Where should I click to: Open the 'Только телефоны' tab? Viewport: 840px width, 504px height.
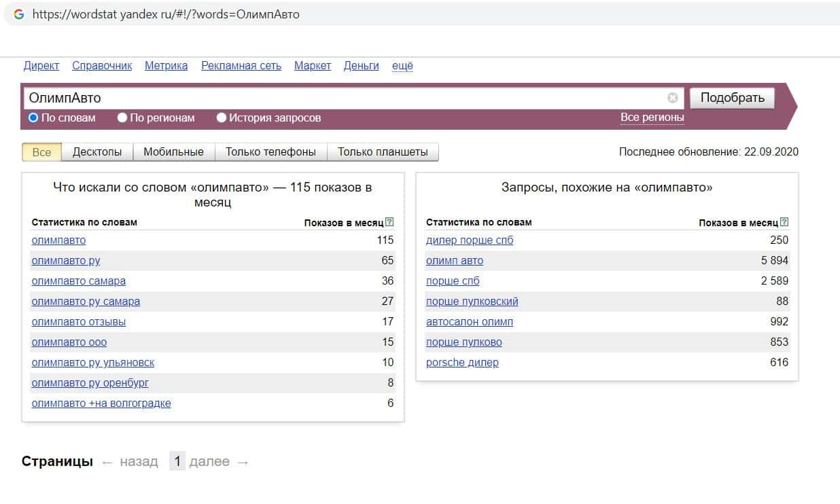click(x=270, y=152)
